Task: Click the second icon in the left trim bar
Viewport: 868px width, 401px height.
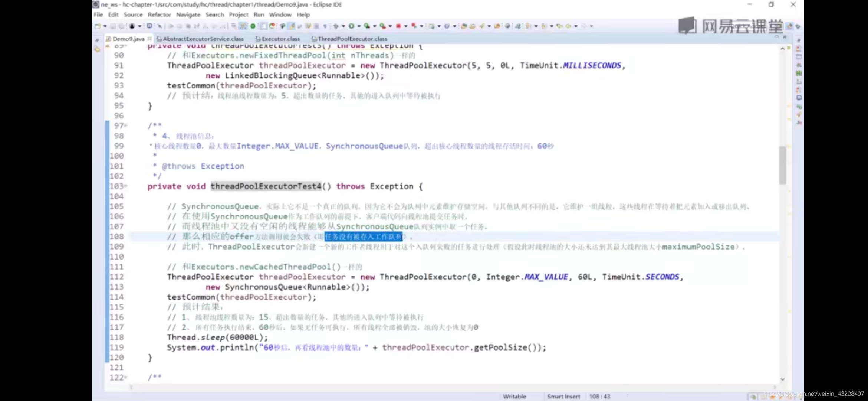Action: (97, 49)
